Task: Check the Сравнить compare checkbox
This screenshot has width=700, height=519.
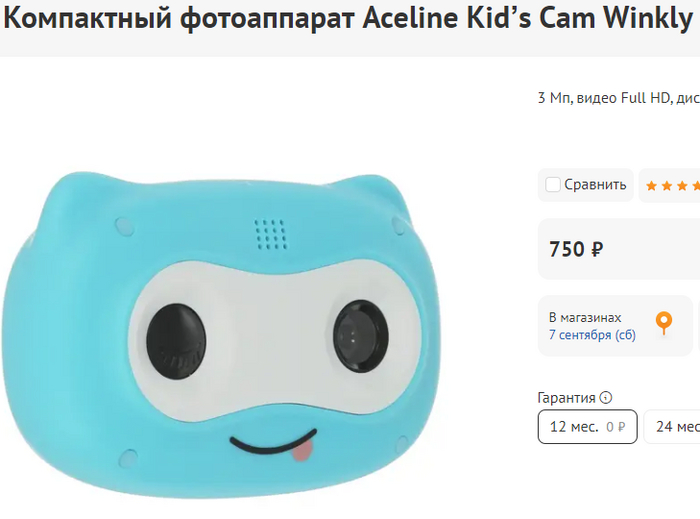Action: point(553,185)
